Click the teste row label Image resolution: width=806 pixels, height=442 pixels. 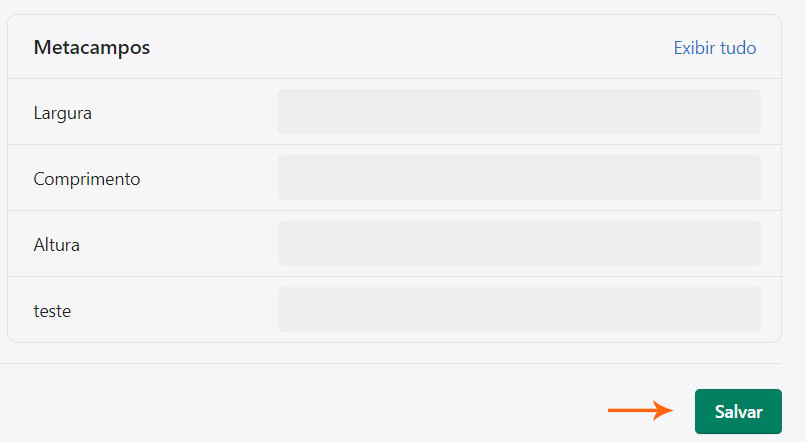click(x=52, y=311)
